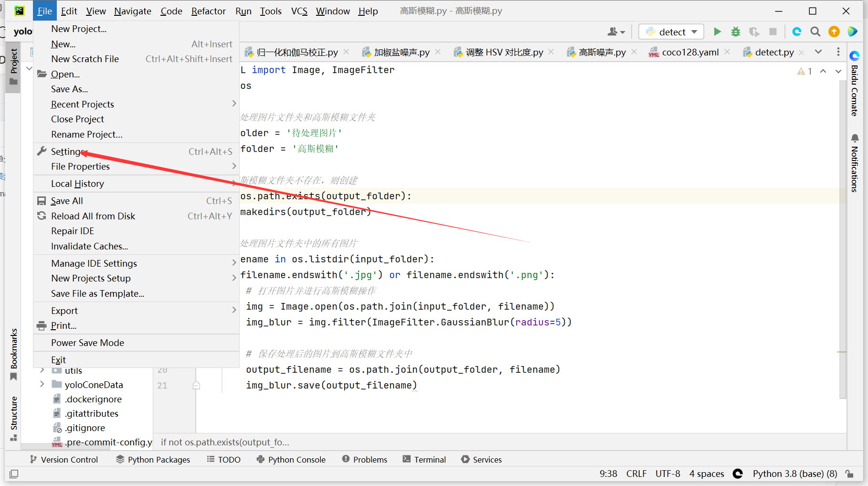This screenshot has width=868, height=486.
Task: Close the coco128.yaml tab
Action: coord(727,52)
